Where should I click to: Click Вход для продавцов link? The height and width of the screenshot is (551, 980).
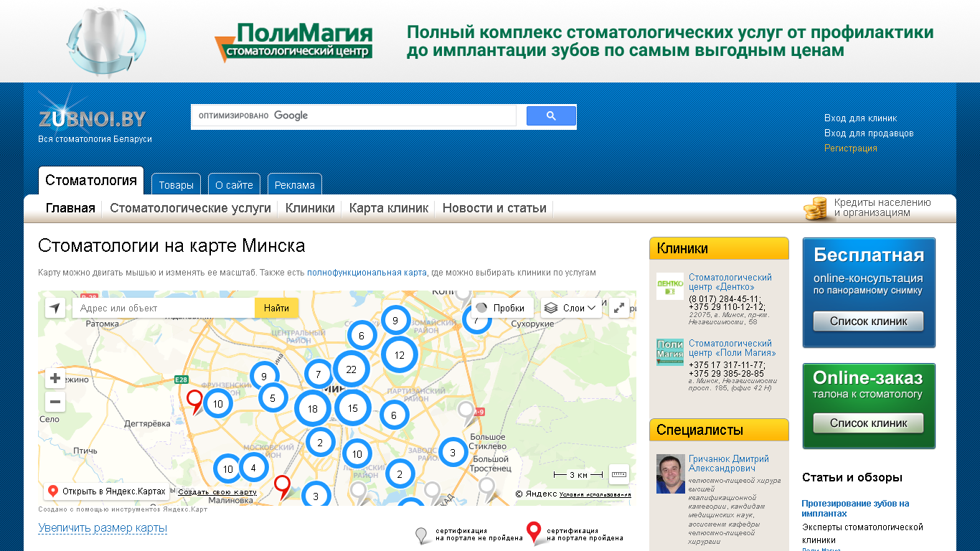click(869, 133)
